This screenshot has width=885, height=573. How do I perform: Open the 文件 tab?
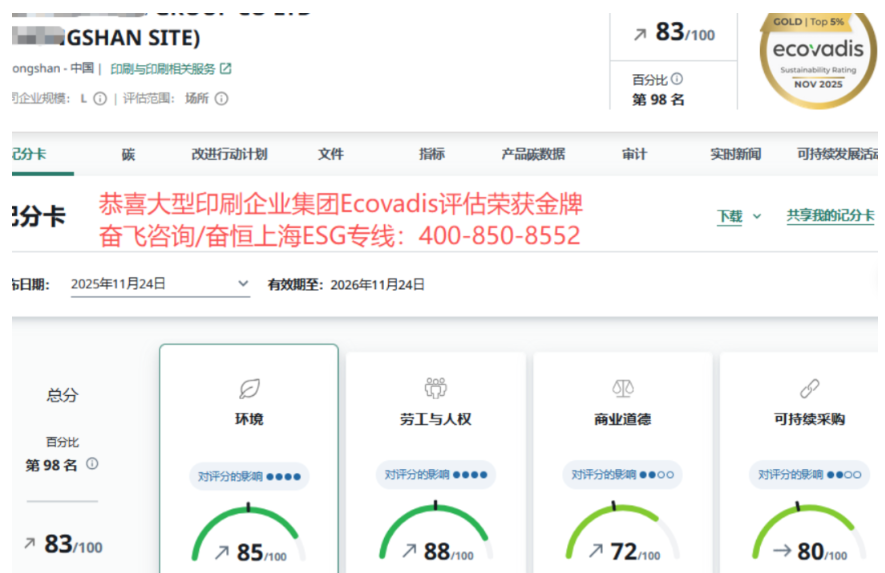[331, 154]
